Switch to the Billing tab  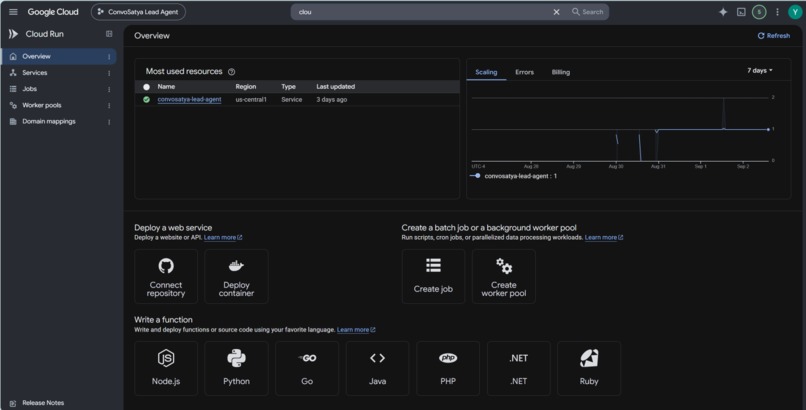[561, 72]
